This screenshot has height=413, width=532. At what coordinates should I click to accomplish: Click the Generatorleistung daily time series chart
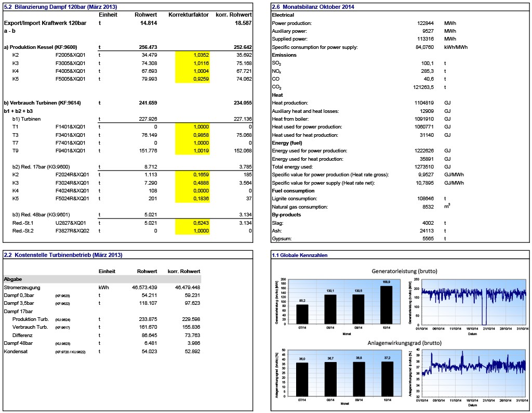point(474,302)
